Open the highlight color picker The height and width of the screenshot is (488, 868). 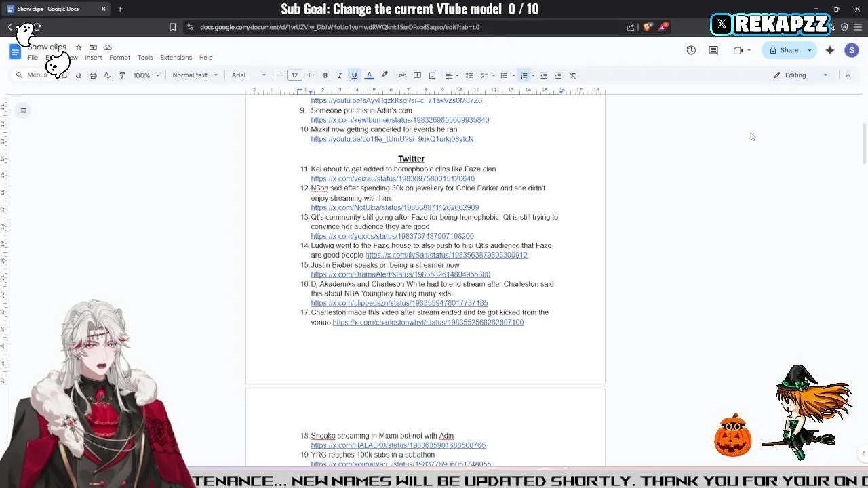(384, 75)
